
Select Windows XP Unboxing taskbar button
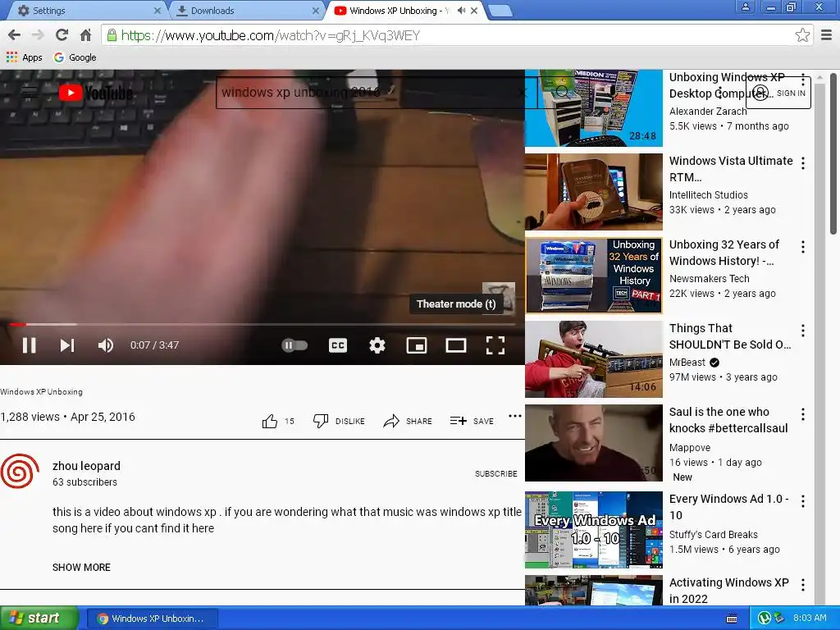(152, 619)
